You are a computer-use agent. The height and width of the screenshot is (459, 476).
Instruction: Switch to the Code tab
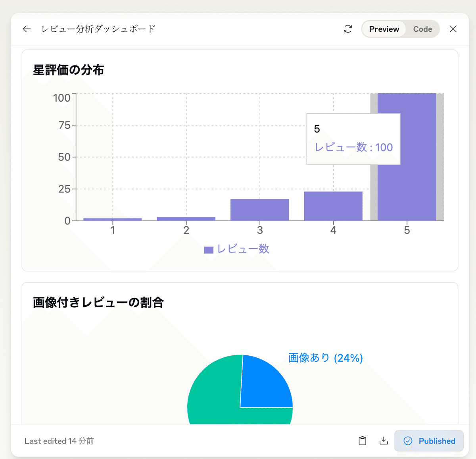coord(422,29)
